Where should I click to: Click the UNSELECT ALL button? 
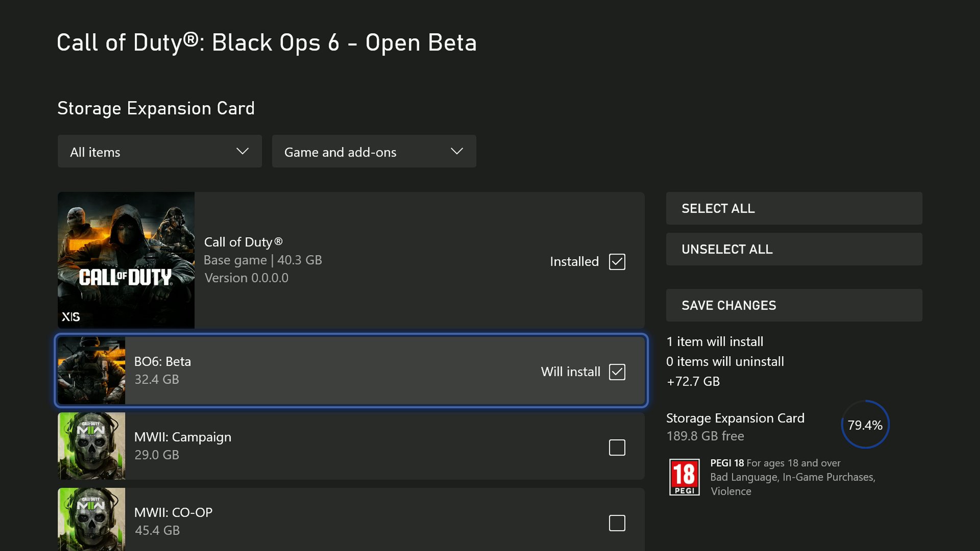(793, 249)
